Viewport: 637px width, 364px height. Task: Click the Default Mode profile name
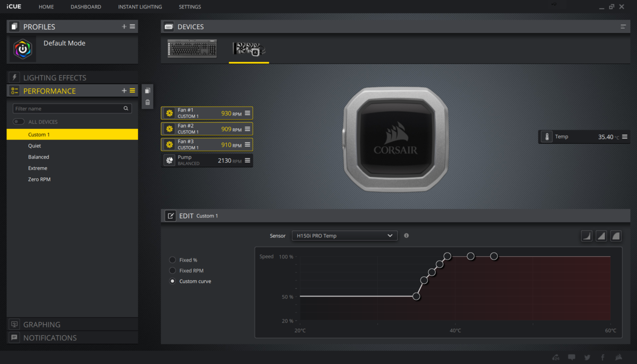[x=64, y=43]
